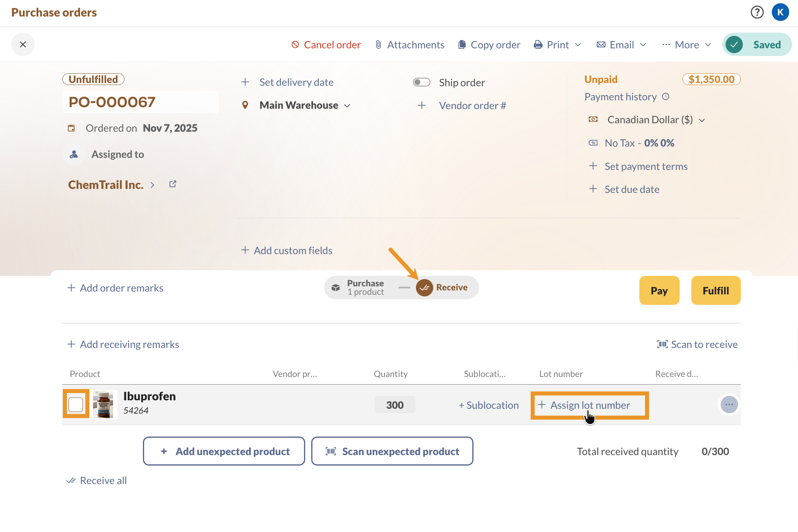Click the Lot number column header

tap(561, 374)
